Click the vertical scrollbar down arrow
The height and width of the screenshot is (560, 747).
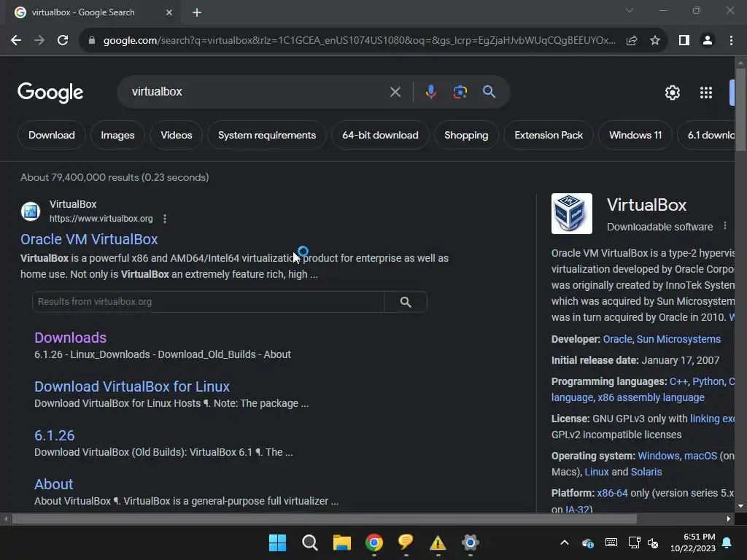[x=740, y=506]
